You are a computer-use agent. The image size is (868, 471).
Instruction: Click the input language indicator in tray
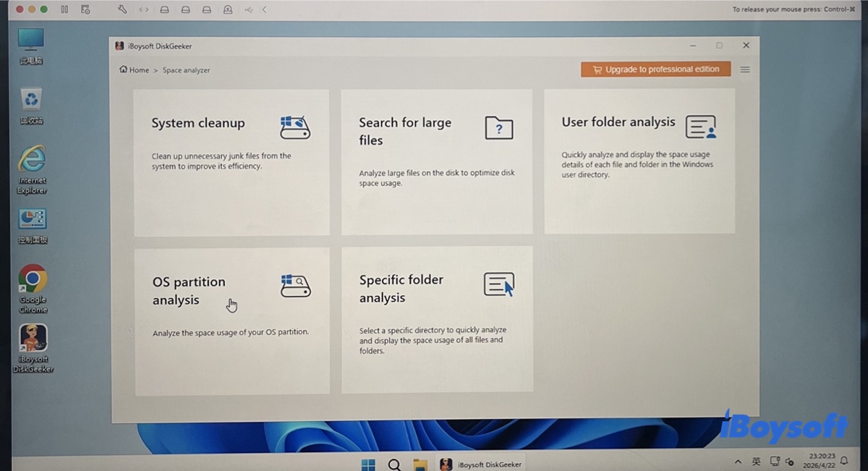point(756,461)
